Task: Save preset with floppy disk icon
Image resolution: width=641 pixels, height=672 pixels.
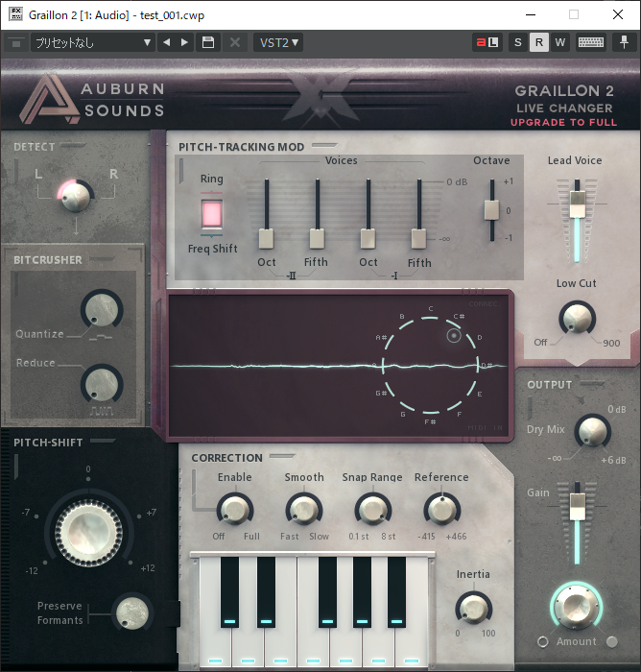Action: pos(208,42)
